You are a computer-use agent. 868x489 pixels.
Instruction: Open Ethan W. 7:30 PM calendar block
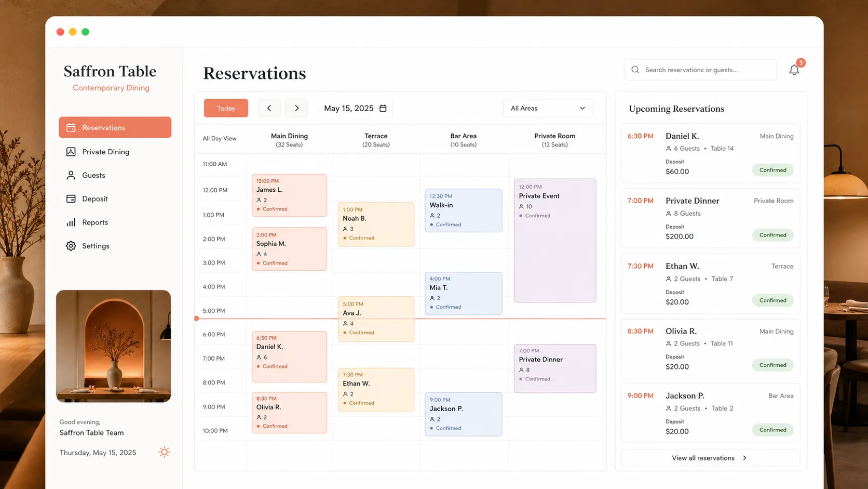click(x=376, y=390)
